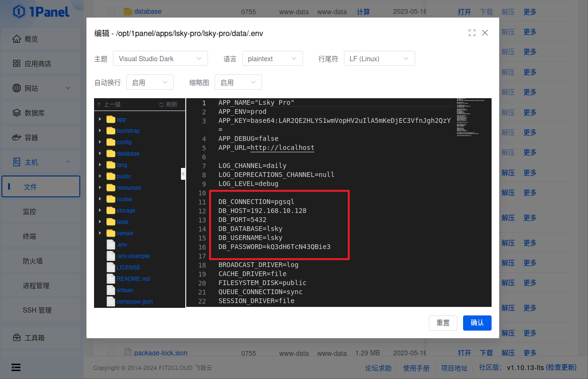Click the home icon beside 概览
The image size is (588, 379).
pos(17,39)
